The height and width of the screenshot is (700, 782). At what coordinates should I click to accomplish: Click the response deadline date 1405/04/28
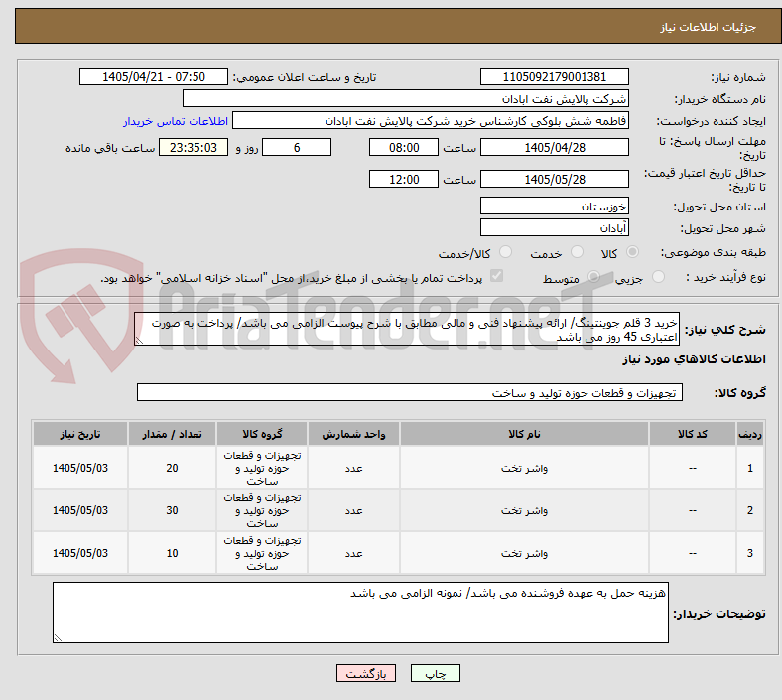[554, 147]
